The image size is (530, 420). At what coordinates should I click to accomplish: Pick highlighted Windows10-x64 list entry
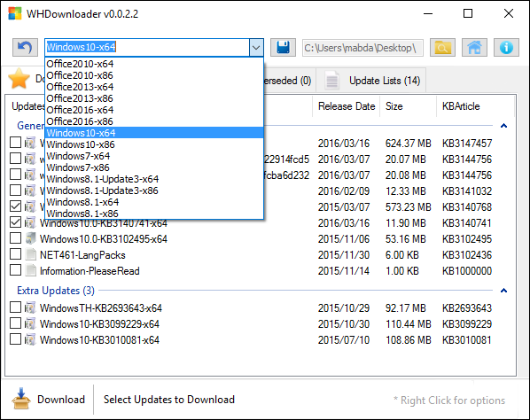tap(154, 133)
